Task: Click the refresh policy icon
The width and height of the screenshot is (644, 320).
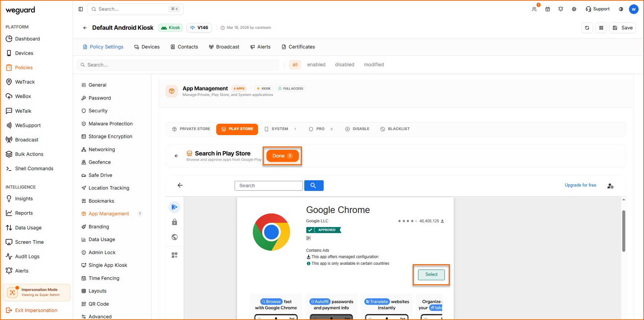Action: (x=587, y=28)
